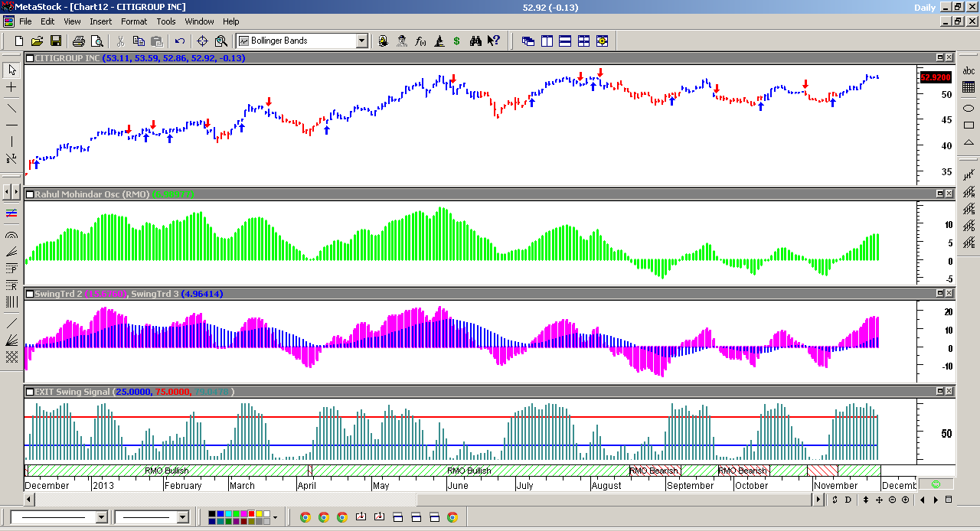Click the green dollar sign icon
This screenshot has height=531, width=980.
457,41
